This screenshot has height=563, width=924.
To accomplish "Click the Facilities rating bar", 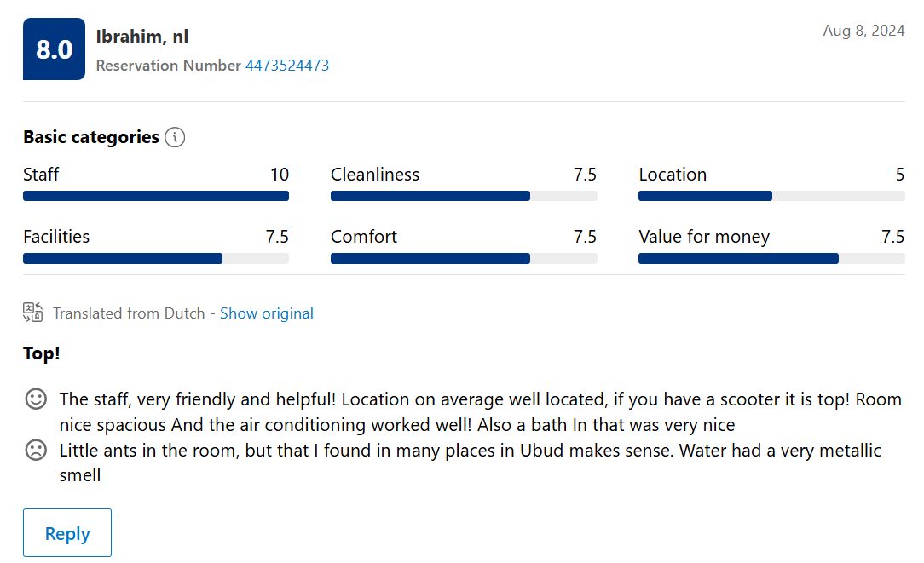I will [x=156, y=259].
